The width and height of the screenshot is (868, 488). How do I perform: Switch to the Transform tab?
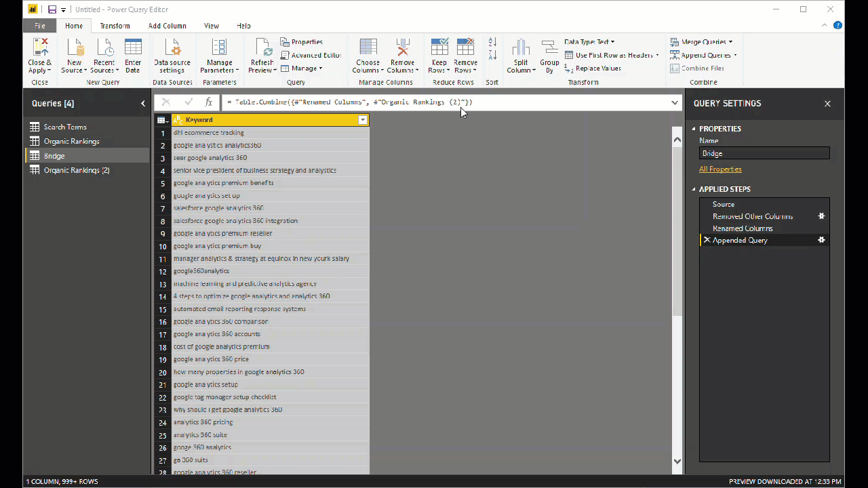click(115, 26)
